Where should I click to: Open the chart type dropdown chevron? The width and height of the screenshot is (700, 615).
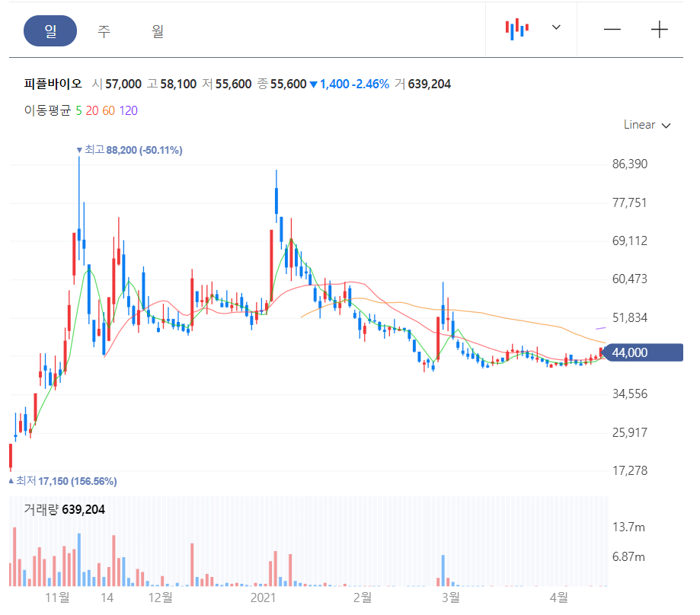(x=556, y=27)
